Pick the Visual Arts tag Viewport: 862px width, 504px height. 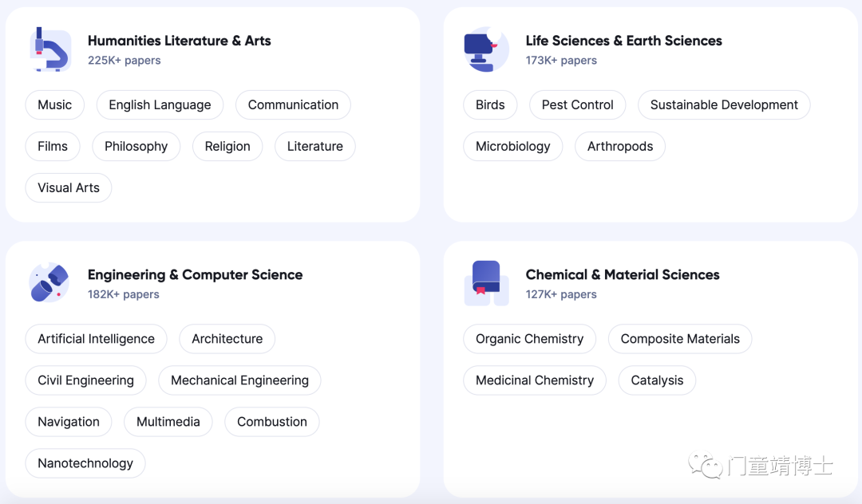[69, 187]
